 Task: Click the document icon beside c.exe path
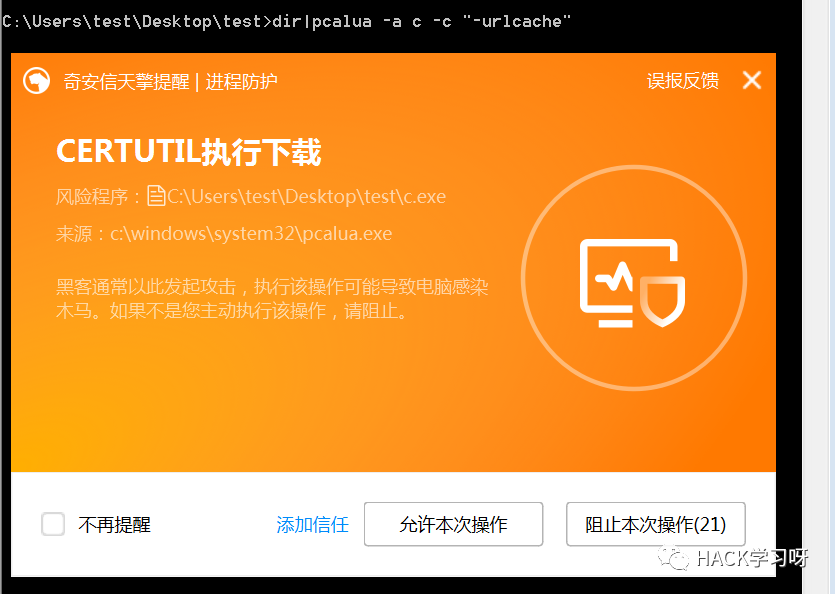click(x=157, y=196)
